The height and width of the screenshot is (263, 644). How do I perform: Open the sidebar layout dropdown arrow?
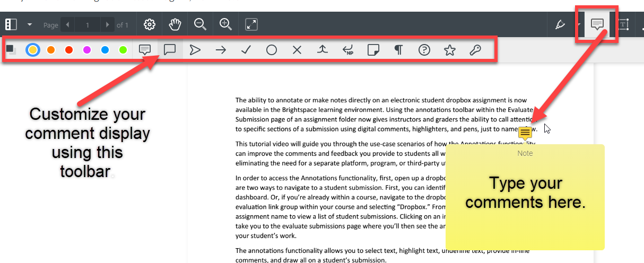point(30,24)
